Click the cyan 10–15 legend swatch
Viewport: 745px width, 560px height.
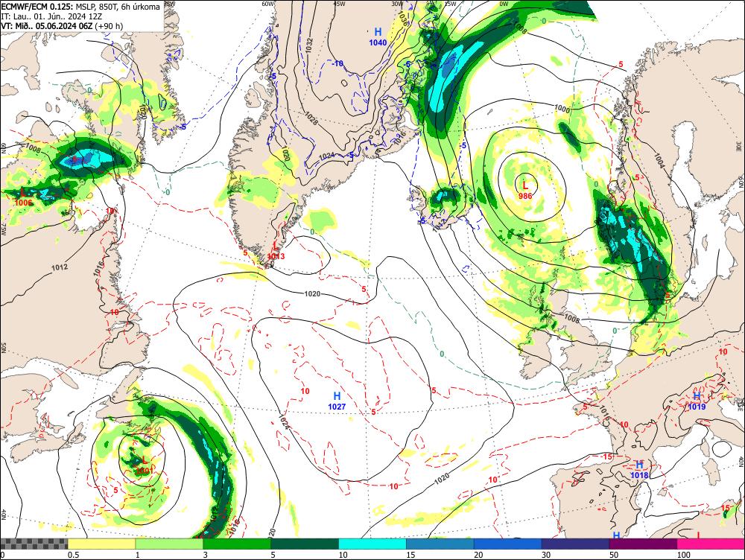pos(372,544)
